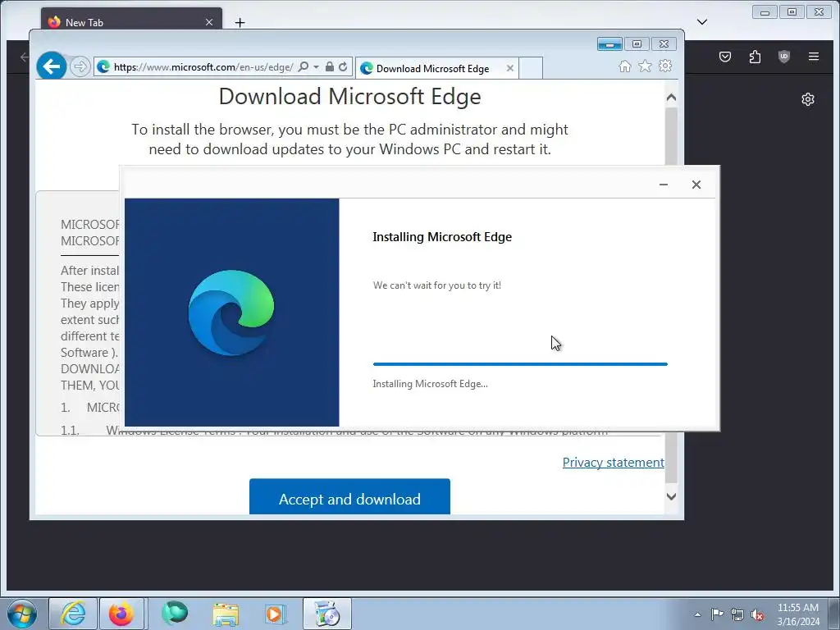This screenshot has height=630, width=840.
Task: Go back in Internet Explorer
Action: pyautogui.click(x=52, y=66)
